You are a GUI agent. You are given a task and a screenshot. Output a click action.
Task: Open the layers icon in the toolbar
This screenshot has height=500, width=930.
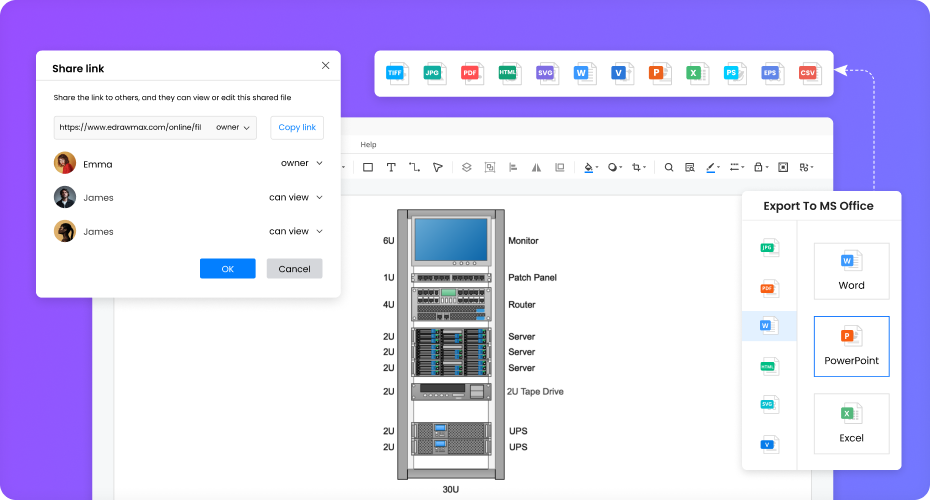click(x=466, y=167)
